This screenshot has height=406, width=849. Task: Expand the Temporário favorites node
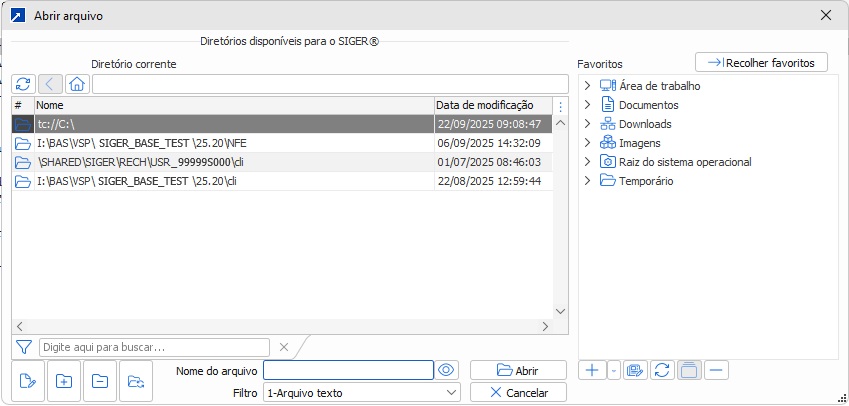coord(587,181)
